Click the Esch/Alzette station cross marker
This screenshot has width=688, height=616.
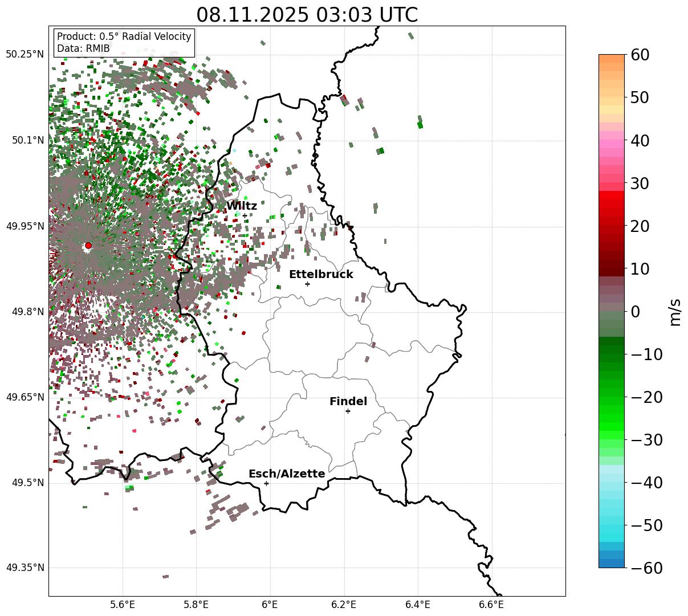coord(266,483)
